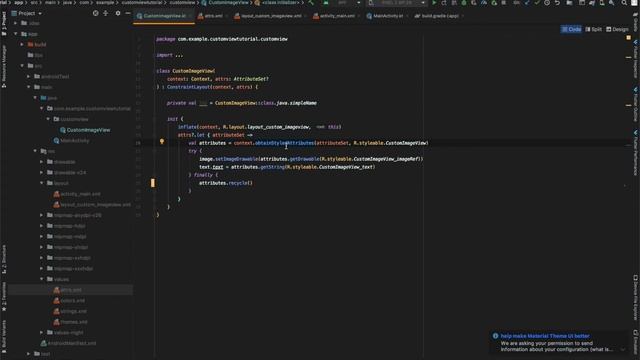Open Resource Manager side panel
640x360 pixels.
pyautogui.click(x=4, y=65)
